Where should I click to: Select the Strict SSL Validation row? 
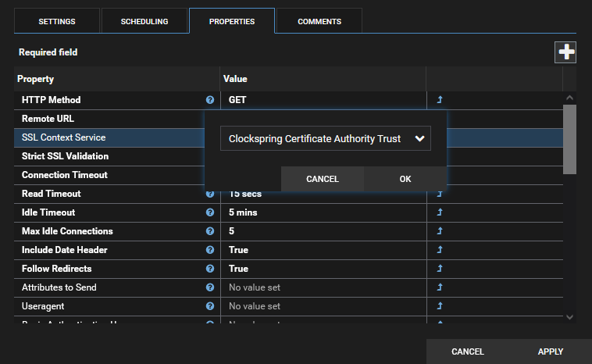(x=109, y=156)
